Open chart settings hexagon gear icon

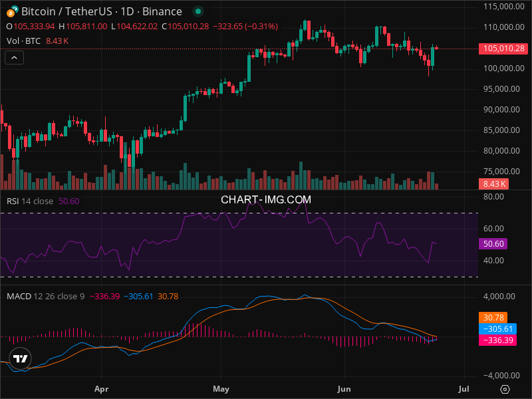(x=505, y=389)
